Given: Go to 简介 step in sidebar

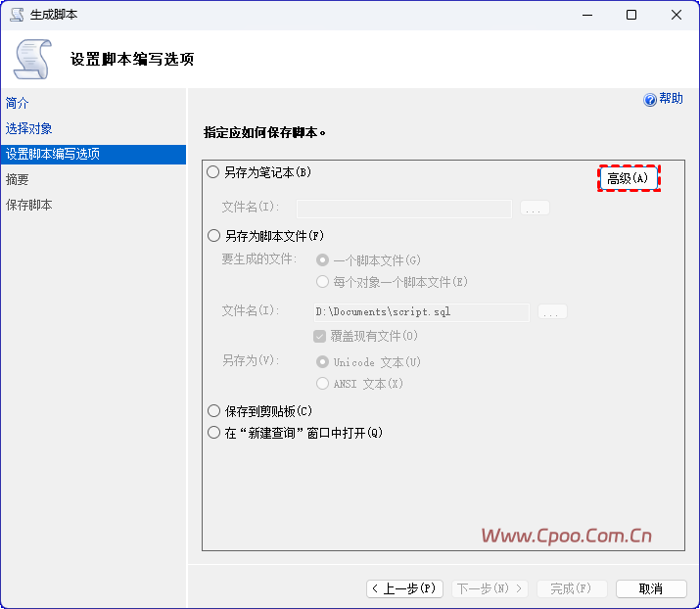Looking at the screenshot, I should point(17,103).
